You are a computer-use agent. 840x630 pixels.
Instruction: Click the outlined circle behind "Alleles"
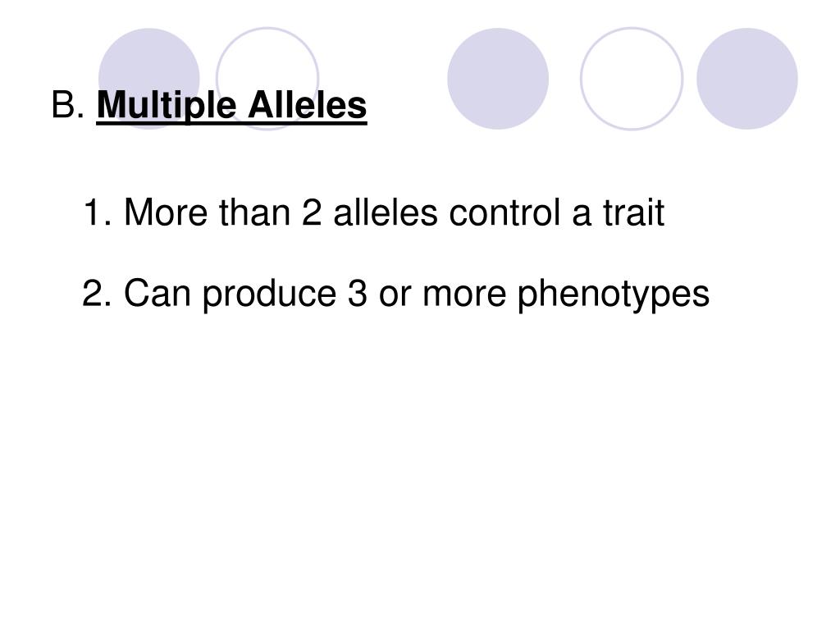[267, 78]
